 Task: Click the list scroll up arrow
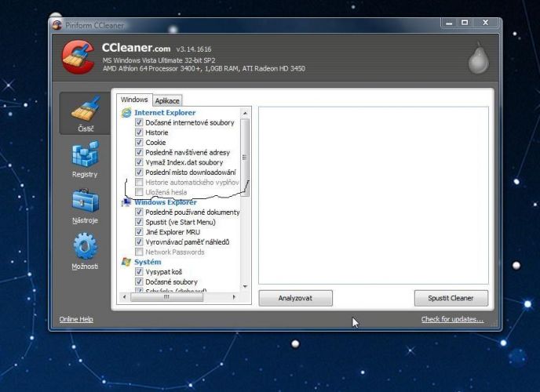(x=245, y=113)
